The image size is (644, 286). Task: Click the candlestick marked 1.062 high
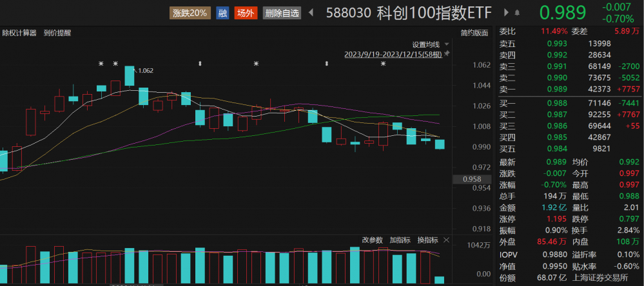[129, 76]
